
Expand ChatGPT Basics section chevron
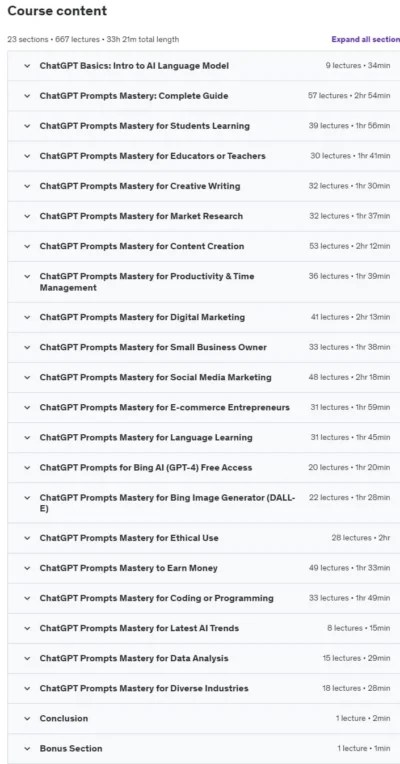point(27,66)
